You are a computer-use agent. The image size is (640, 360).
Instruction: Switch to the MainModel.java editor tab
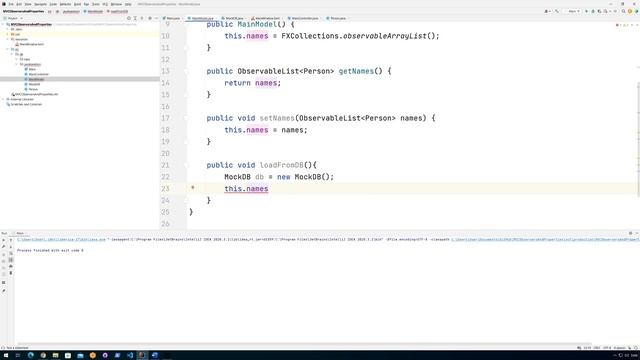click(202, 18)
